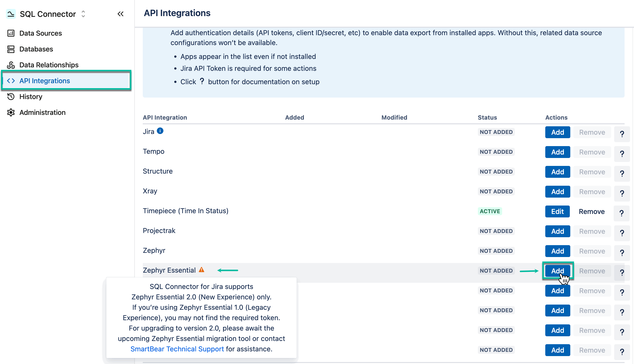The width and height of the screenshot is (634, 364).
Task: Collapse the SQL Connector sidebar
Action: pos(120,14)
